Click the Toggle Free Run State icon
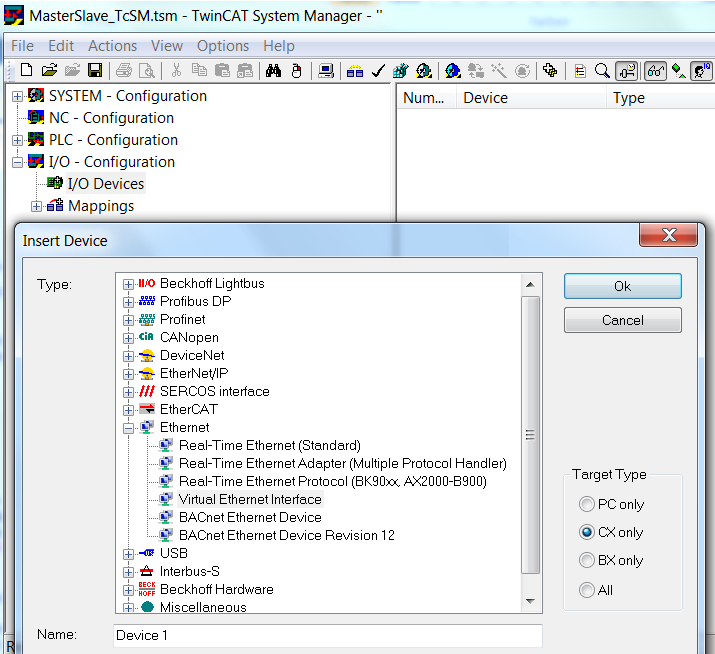715x654 pixels. point(522,71)
